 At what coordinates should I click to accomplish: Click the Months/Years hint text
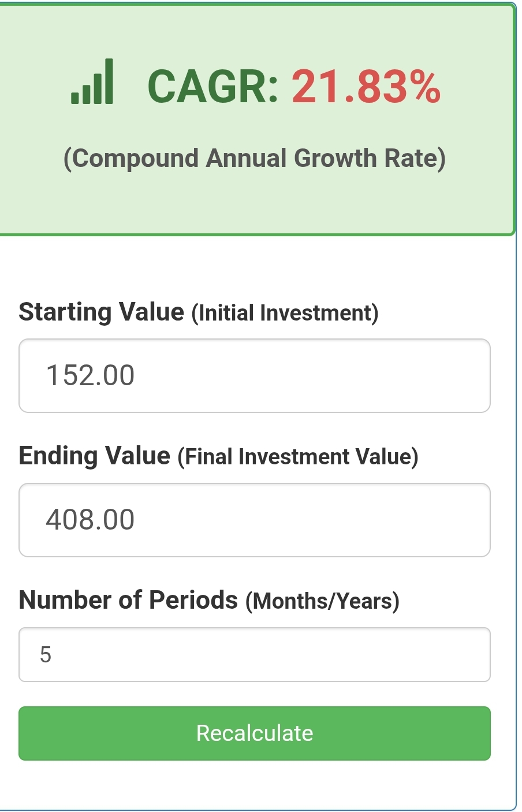click(322, 601)
